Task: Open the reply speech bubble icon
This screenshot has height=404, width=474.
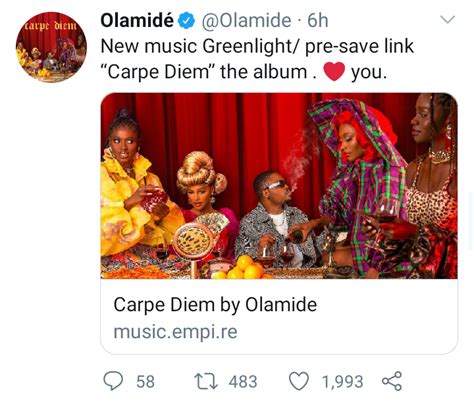Action: pyautogui.click(x=113, y=381)
